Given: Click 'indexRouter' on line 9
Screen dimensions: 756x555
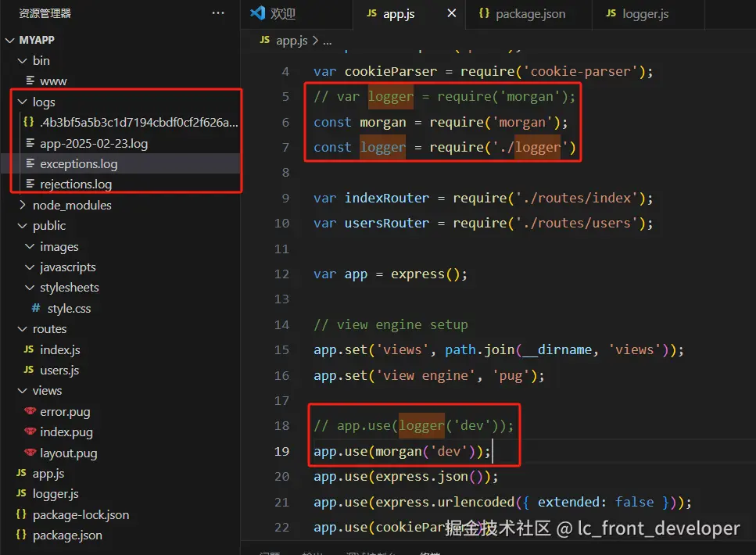Looking at the screenshot, I should tap(387, 199).
